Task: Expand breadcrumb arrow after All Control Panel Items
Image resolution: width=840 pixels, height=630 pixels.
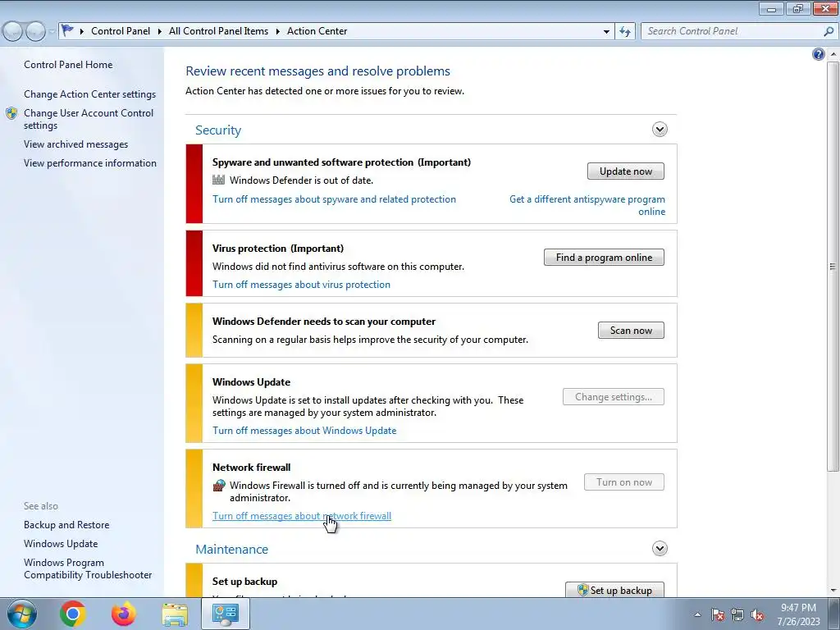Action: coord(277,32)
